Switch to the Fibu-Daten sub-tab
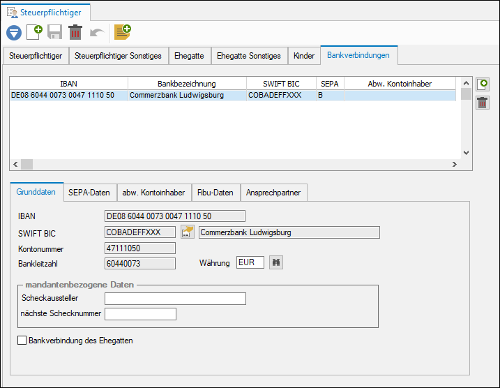 pyautogui.click(x=215, y=193)
